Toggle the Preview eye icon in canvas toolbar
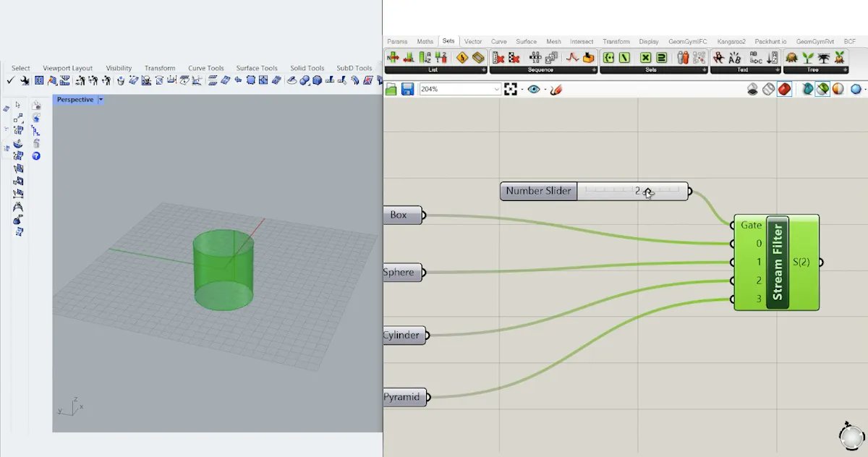 click(x=534, y=89)
